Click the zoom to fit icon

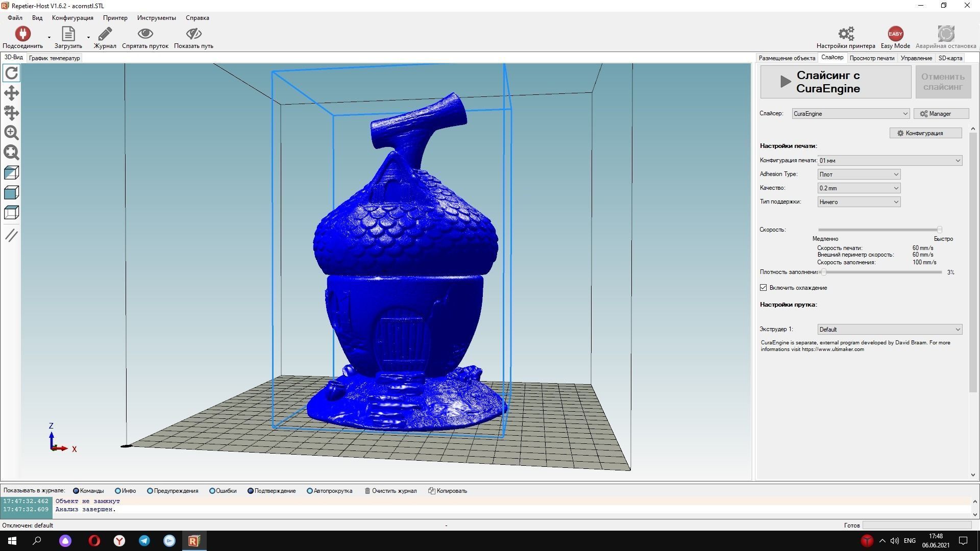point(11,153)
